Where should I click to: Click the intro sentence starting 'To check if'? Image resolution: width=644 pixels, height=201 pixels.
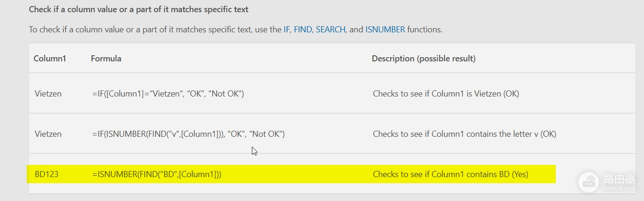coord(235,29)
